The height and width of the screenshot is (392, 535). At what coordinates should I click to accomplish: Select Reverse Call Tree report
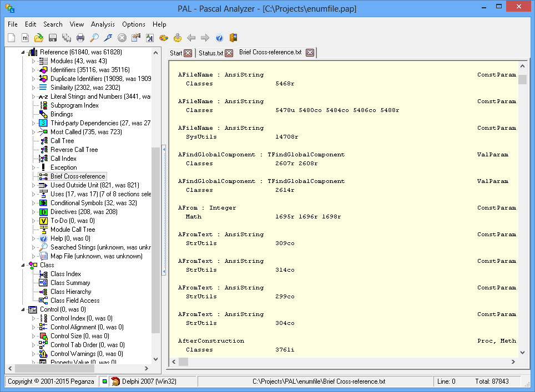pyautogui.click(x=74, y=150)
